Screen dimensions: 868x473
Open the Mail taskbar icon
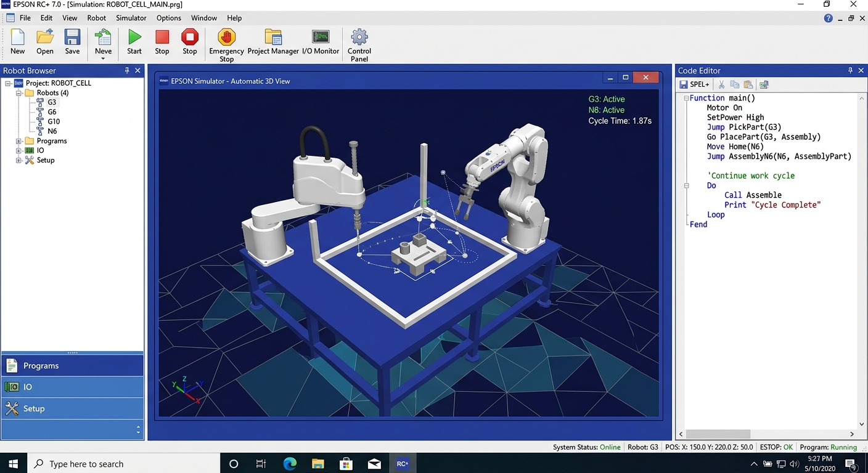374,464
